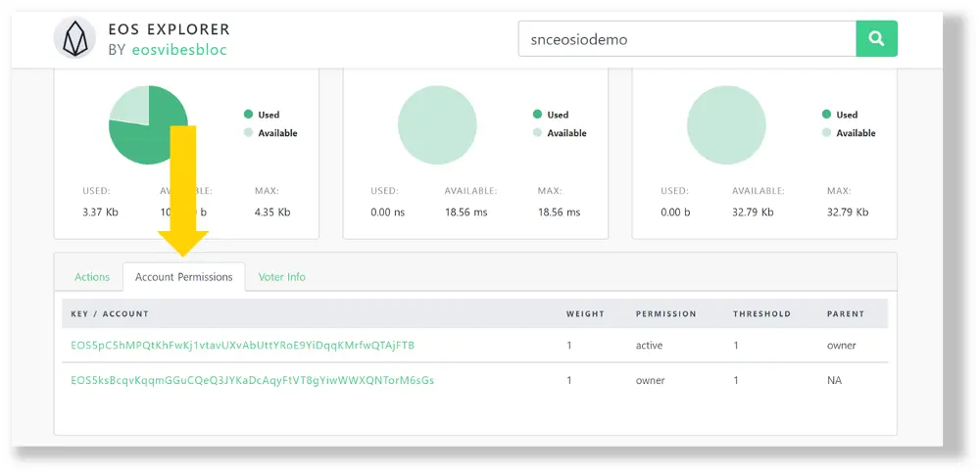Click the middle pie chart showing 18.56 ms

click(437, 125)
